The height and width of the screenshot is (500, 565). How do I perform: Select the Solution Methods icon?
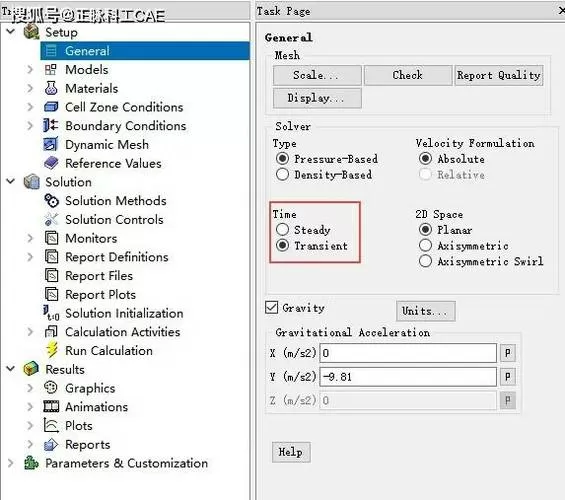tap(51, 201)
